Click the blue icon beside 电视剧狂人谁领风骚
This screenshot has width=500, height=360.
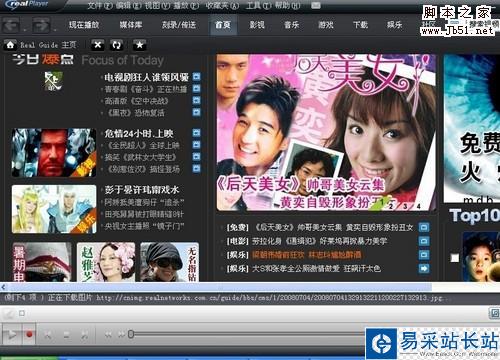(197, 76)
